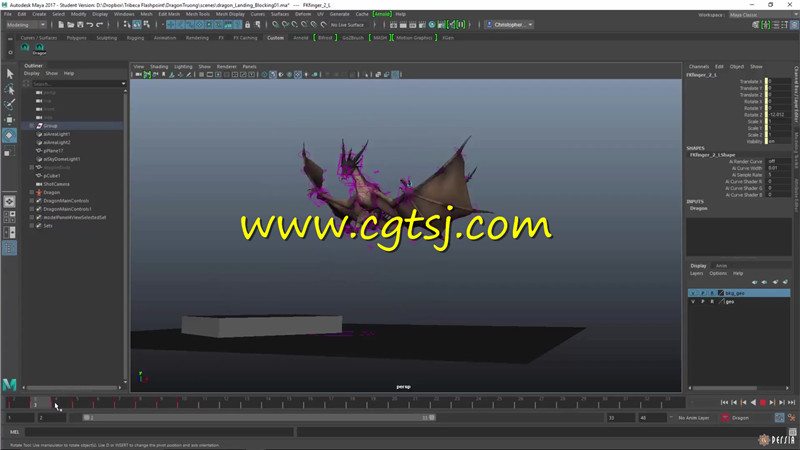
Task: Click the range slider bar
Action: 259,418
